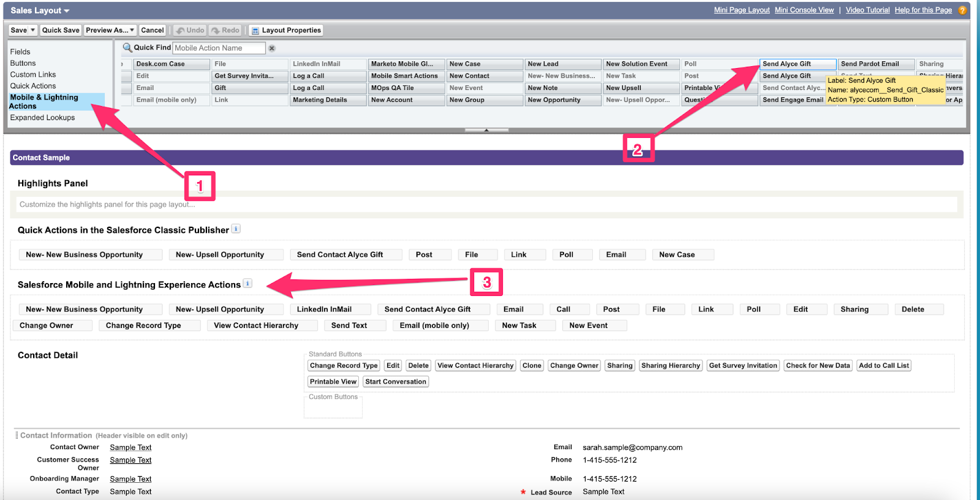Cancel the layout edits

click(153, 30)
